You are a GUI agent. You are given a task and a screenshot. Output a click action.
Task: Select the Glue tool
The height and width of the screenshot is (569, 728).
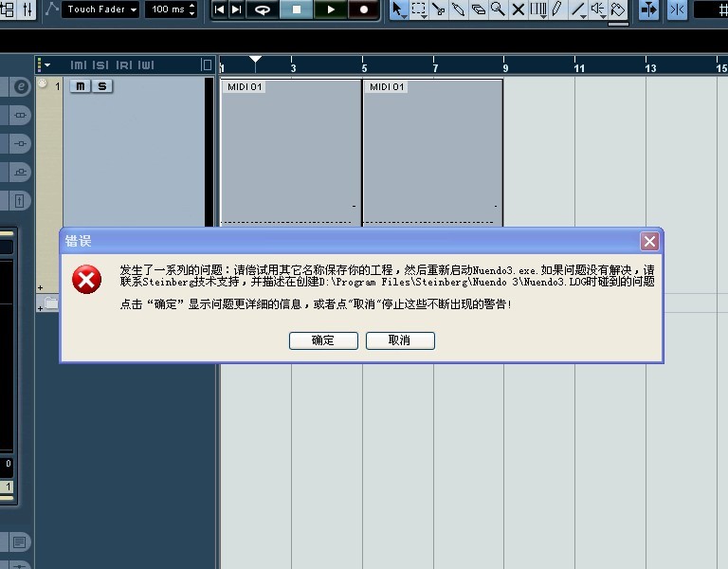pos(458,9)
